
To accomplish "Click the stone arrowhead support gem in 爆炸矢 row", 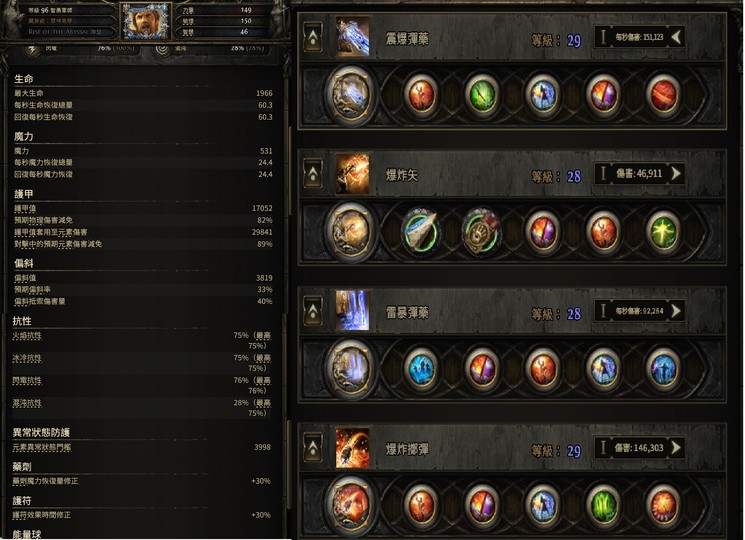I will [420, 231].
